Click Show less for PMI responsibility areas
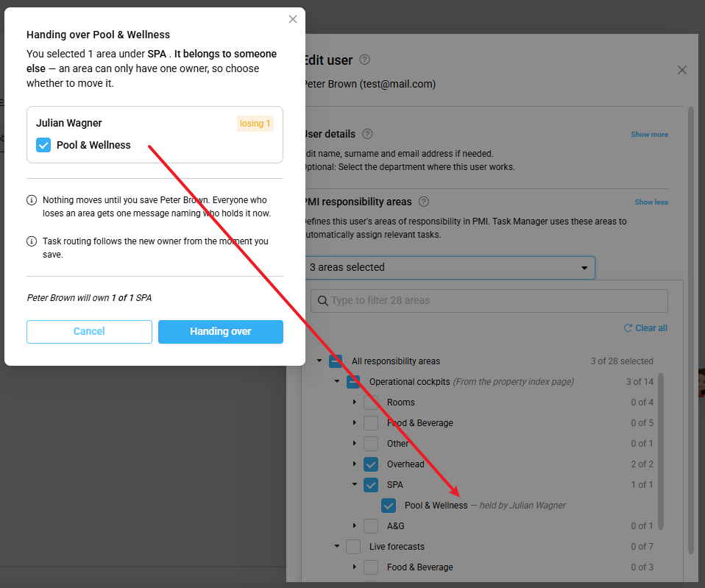Image resolution: width=705 pixels, height=588 pixels. click(x=651, y=202)
